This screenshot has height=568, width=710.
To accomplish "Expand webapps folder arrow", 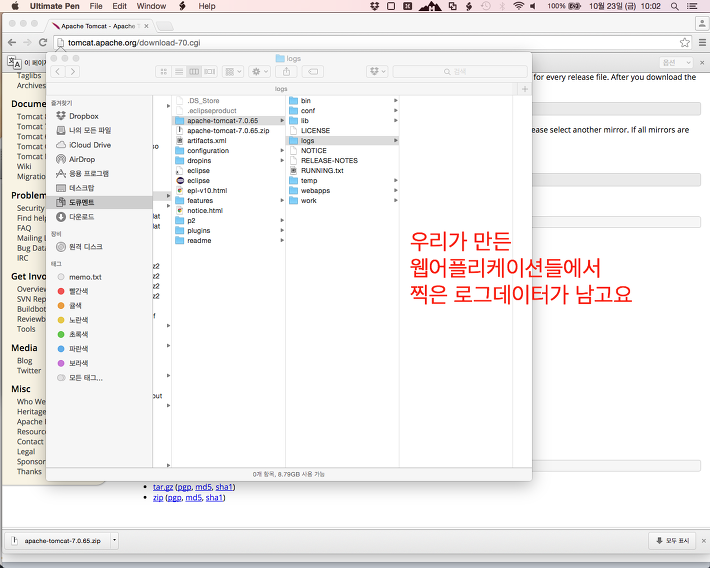I will tap(396, 190).
